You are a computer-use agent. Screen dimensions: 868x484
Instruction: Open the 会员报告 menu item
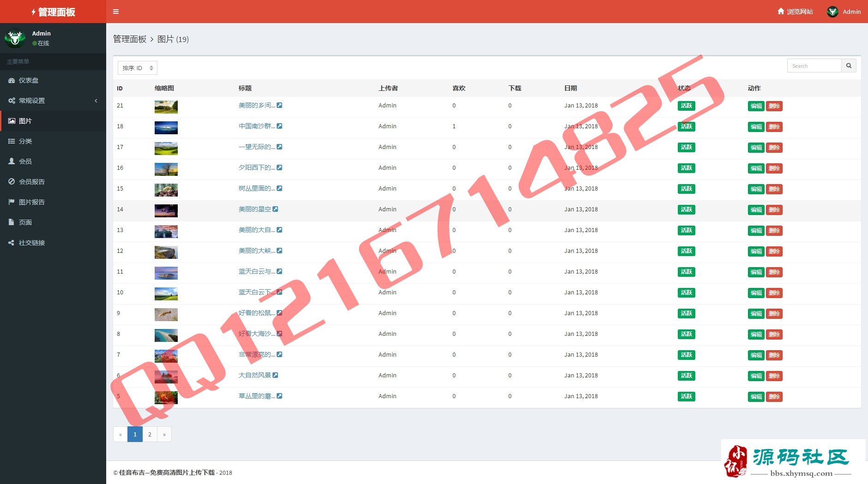(53, 182)
